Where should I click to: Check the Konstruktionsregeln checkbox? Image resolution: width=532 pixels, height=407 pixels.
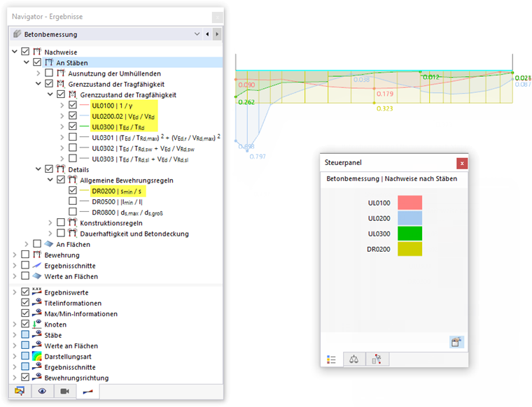click(x=61, y=222)
